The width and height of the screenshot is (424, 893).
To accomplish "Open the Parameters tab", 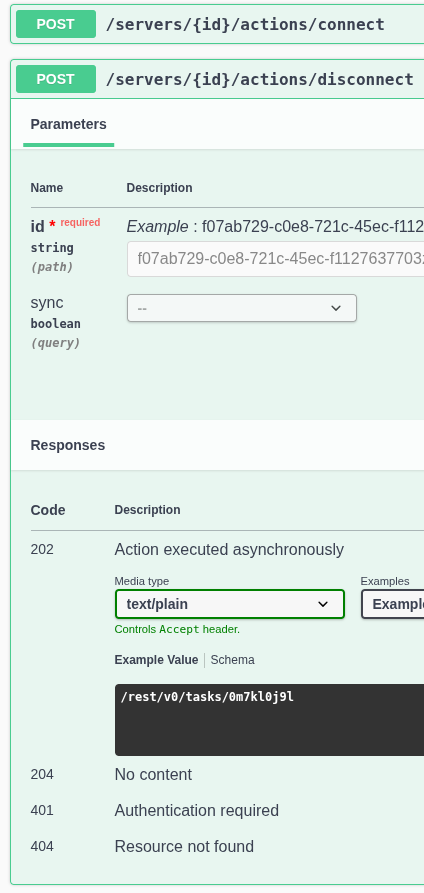I will (68, 124).
